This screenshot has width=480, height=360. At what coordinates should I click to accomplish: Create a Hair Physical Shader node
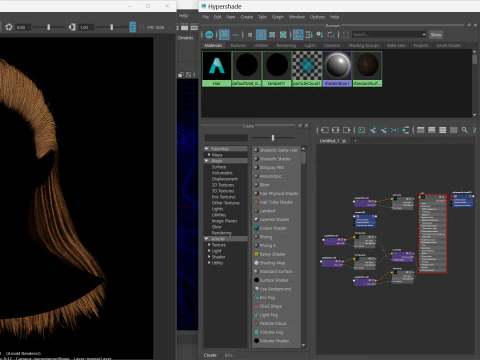click(x=276, y=193)
